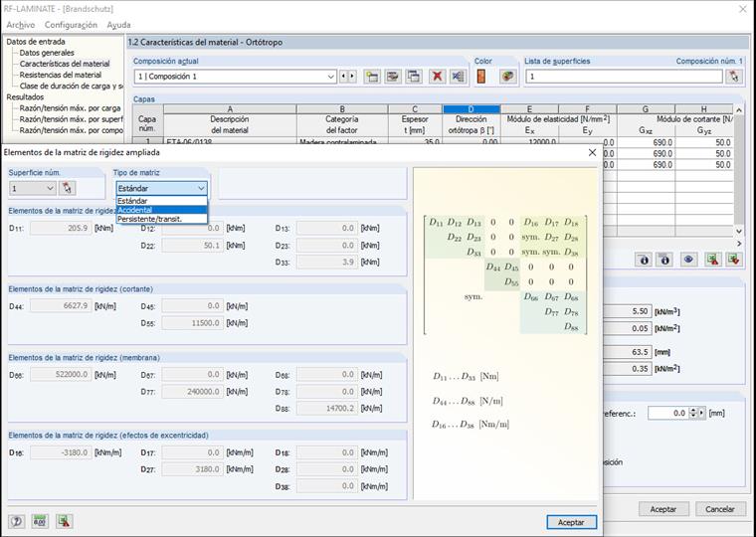Click the first Gxz cell 690.0
This screenshot has width=756, height=537.
[x=646, y=142]
